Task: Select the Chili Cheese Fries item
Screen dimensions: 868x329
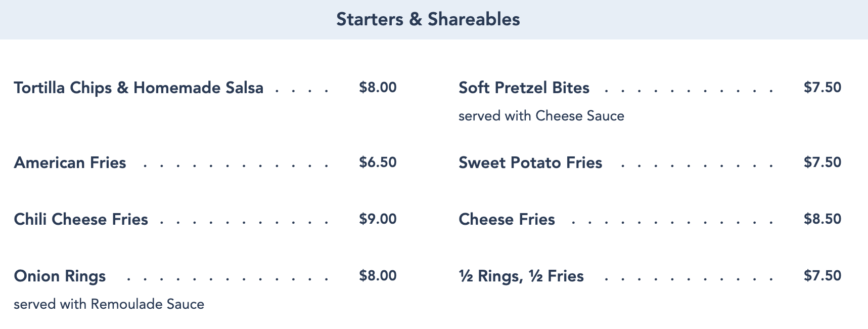Action: tap(81, 219)
